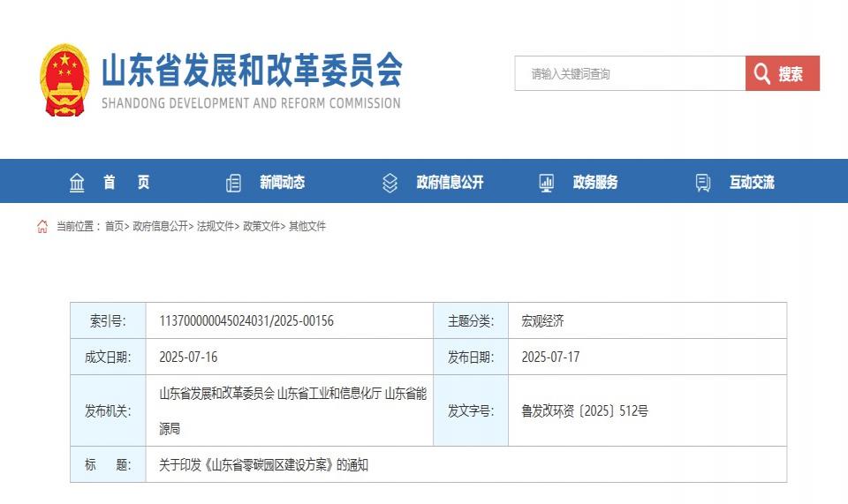
Task: Select the issuing agencies text 山东省发展和改革委员会 山东省工业和信息化厅
Action: point(270,394)
